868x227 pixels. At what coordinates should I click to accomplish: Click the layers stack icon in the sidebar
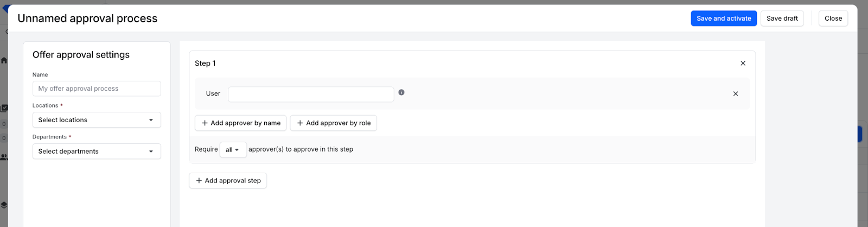(4, 205)
